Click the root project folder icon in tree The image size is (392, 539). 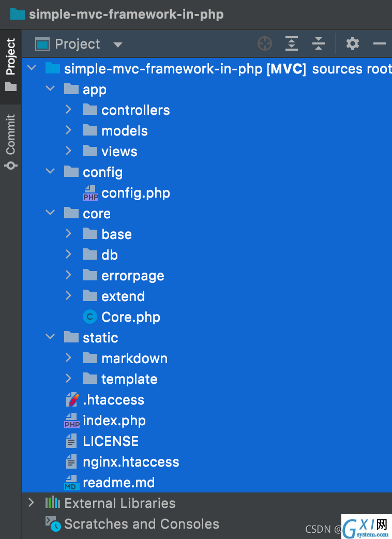pos(53,68)
